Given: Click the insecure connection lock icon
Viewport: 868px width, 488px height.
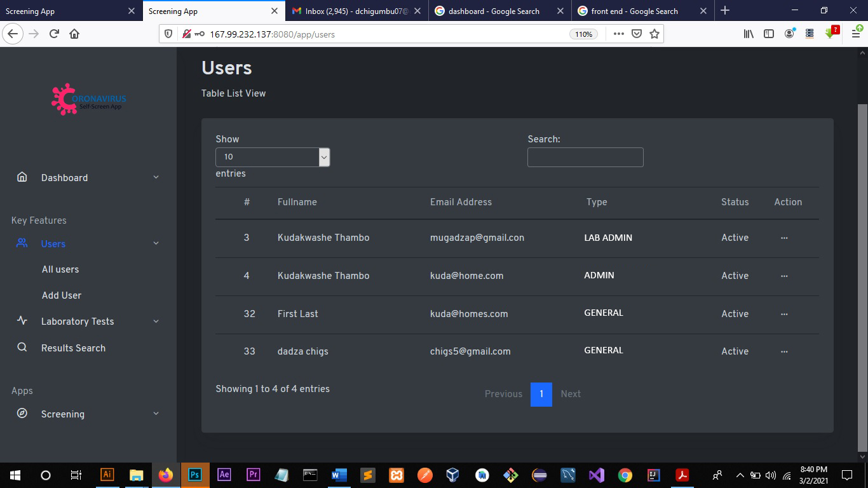Looking at the screenshot, I should coord(187,34).
